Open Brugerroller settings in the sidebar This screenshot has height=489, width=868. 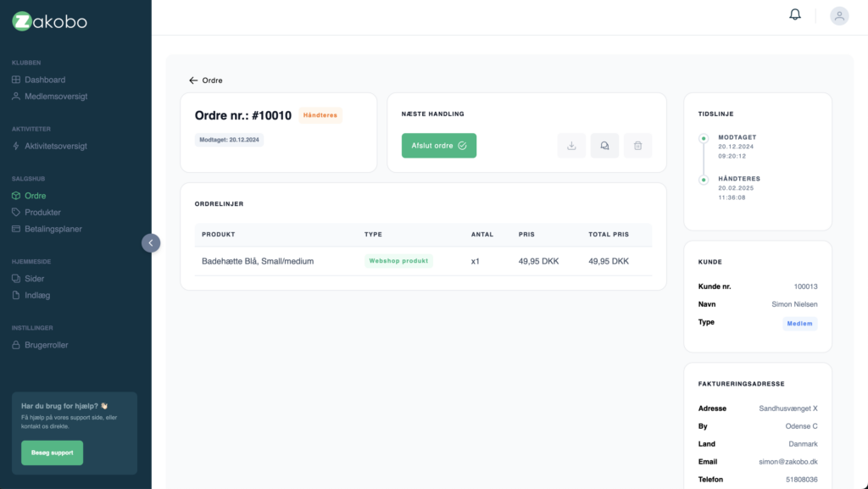tap(47, 345)
